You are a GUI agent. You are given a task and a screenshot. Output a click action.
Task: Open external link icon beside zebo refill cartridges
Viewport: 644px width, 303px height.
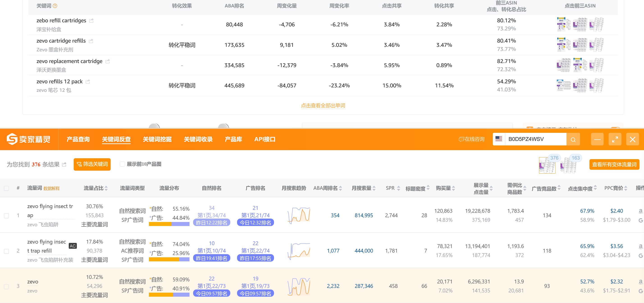[x=91, y=20]
